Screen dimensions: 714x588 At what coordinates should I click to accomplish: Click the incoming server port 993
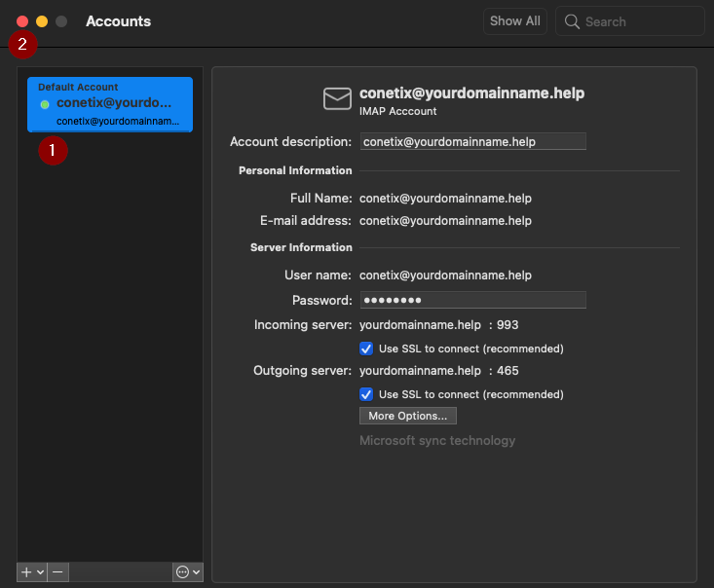507,325
